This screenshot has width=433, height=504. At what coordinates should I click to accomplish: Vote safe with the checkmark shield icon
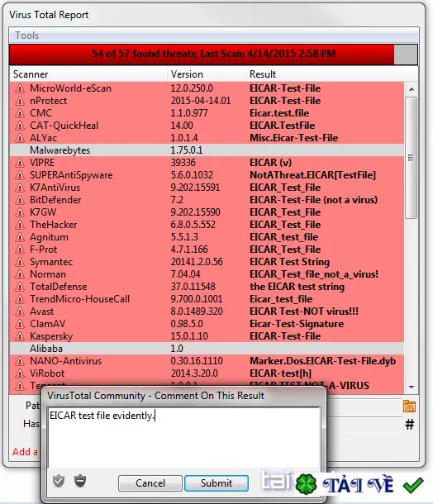tap(59, 481)
